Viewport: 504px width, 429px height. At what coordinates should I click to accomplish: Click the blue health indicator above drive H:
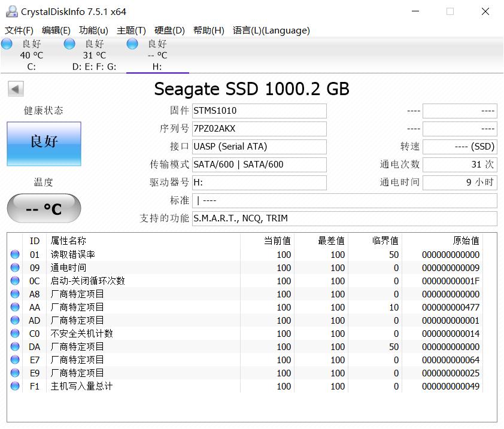(x=131, y=43)
